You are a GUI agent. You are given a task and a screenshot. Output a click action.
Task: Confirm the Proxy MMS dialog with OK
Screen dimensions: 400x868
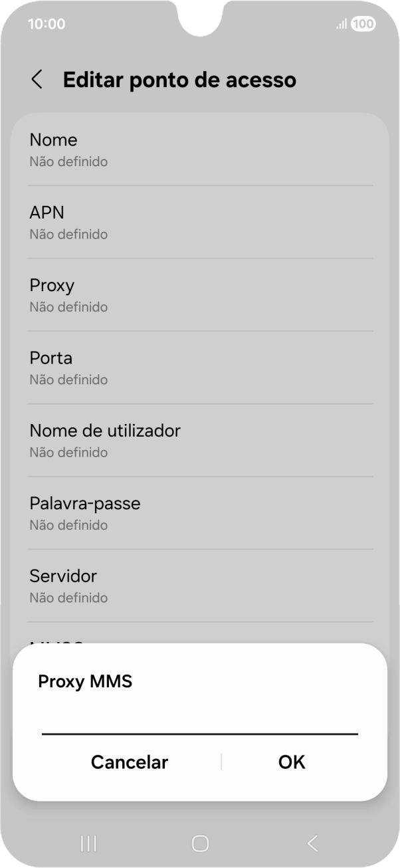pos(291,762)
